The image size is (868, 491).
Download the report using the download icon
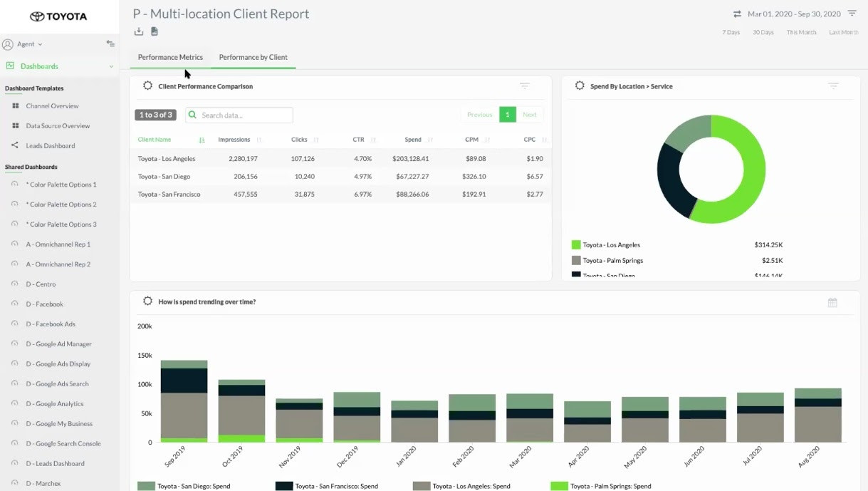[x=139, y=31]
